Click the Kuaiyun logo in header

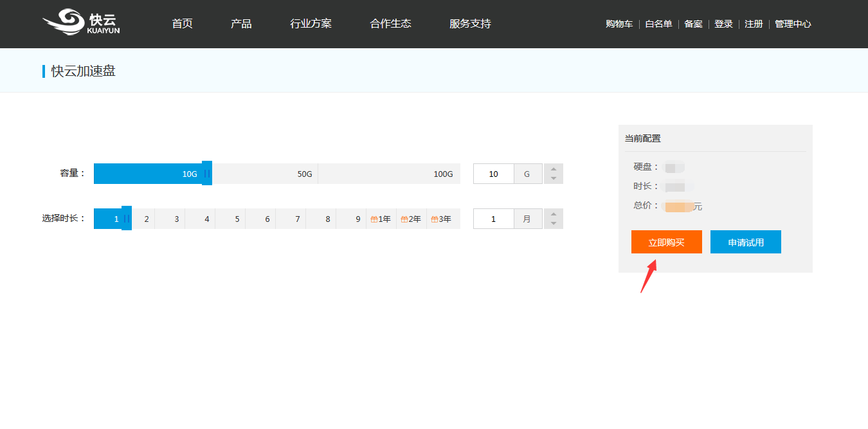tap(82, 23)
